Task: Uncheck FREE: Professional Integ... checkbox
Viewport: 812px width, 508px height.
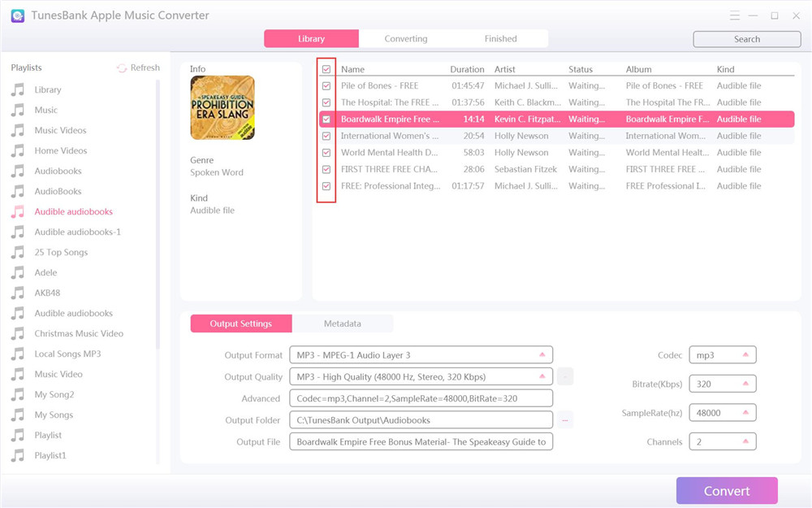Action: pos(326,186)
